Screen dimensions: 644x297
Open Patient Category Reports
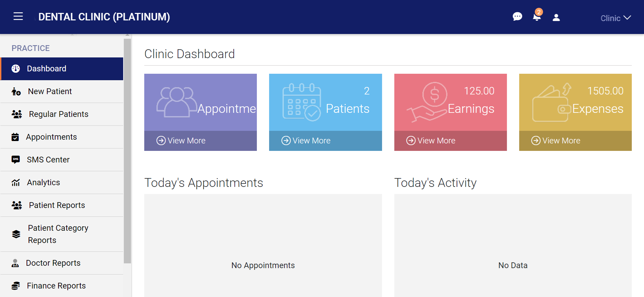[58, 234]
